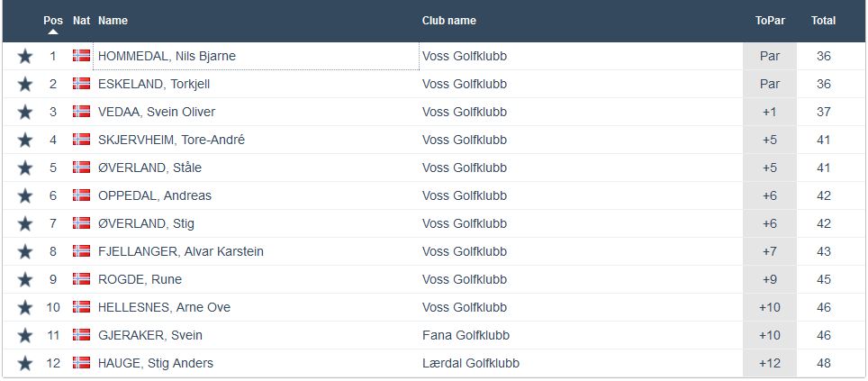Open player HAUGE, Stig Anders
The image size is (868, 381).
point(155,363)
